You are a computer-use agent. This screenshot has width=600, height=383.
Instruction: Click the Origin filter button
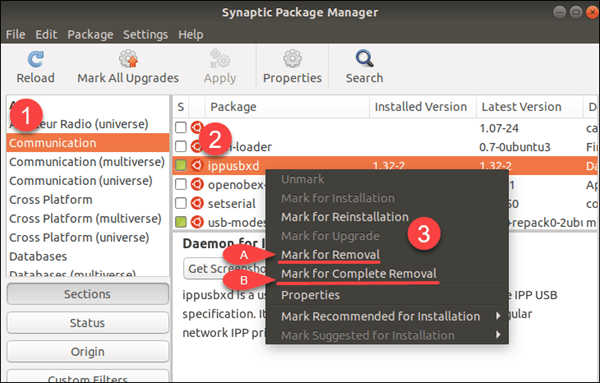tap(88, 351)
